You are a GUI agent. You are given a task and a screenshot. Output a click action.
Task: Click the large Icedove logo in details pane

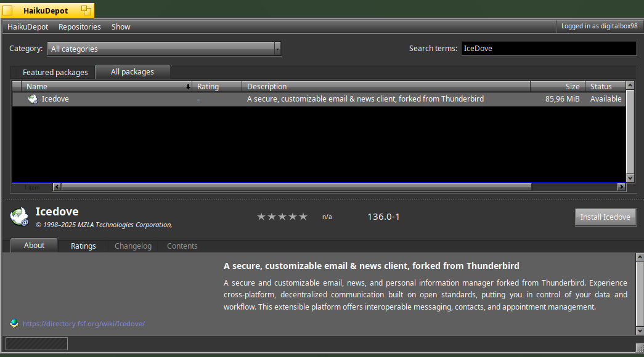click(19, 217)
